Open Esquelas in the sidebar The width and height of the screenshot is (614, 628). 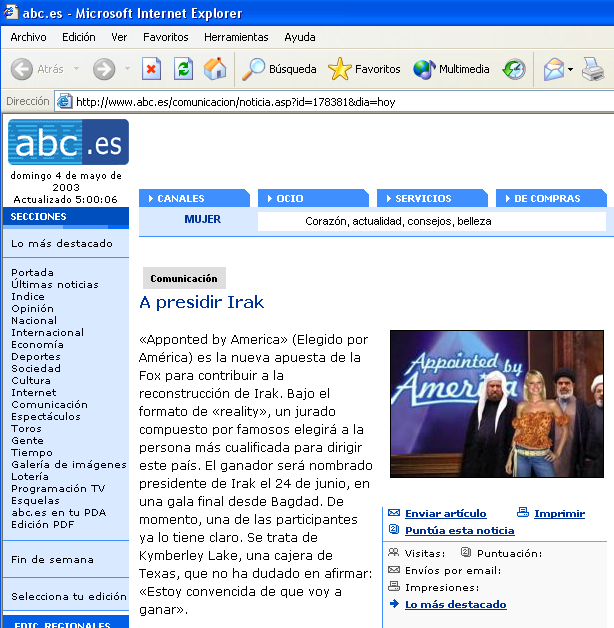click(x=35, y=501)
